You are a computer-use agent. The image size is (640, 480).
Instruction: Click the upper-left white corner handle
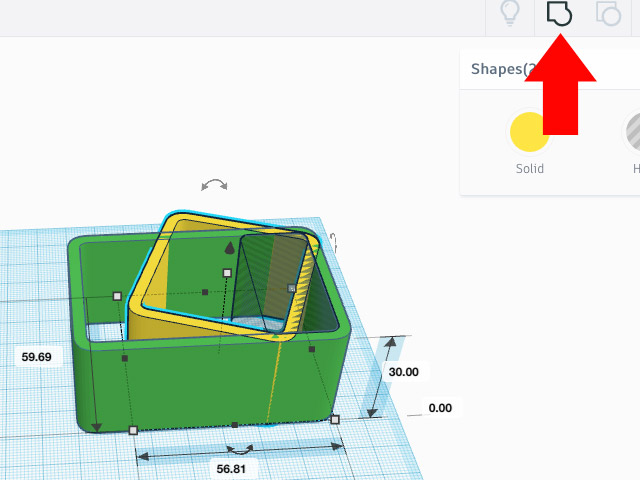tap(117, 296)
